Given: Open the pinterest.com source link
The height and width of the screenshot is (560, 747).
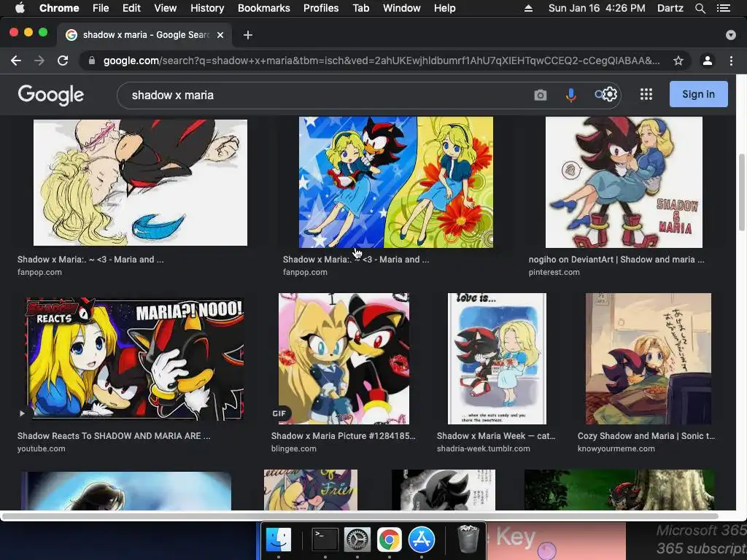Looking at the screenshot, I should coord(554,273).
